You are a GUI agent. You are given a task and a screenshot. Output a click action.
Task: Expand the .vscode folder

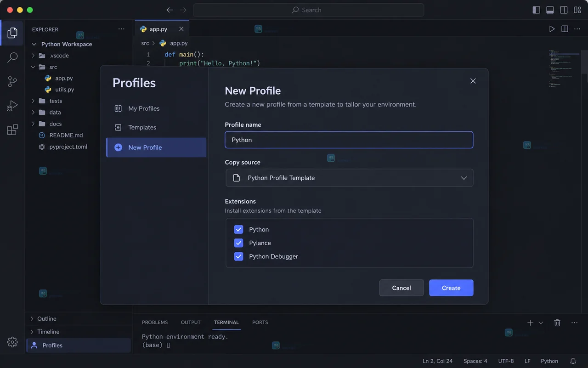click(33, 56)
